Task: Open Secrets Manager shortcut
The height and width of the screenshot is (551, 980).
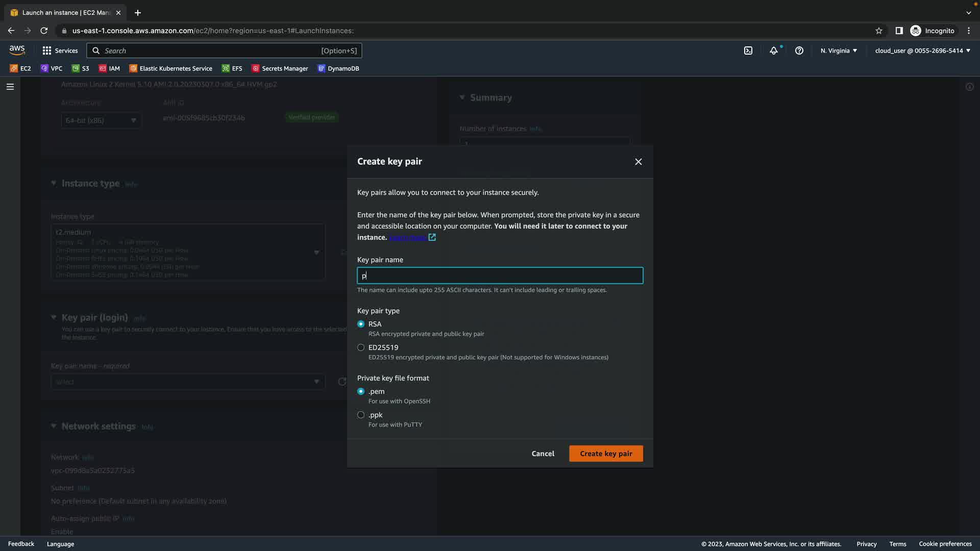Action: pyautogui.click(x=280, y=68)
